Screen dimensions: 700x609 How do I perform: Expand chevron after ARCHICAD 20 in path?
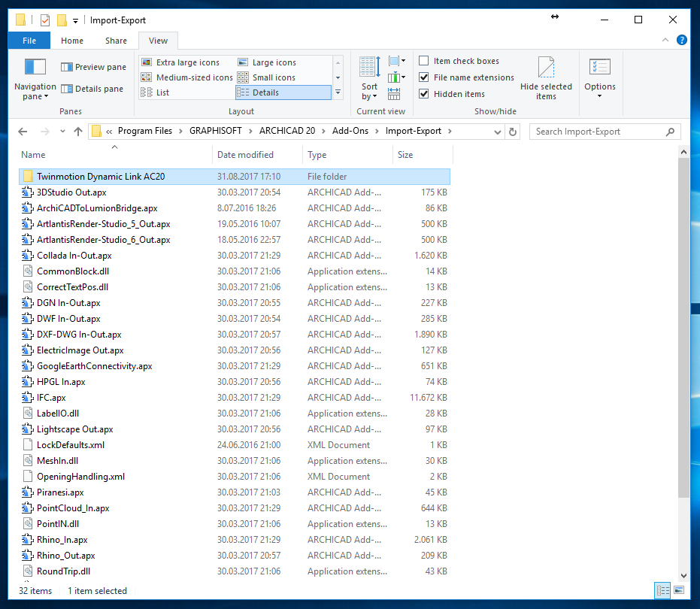pos(323,132)
